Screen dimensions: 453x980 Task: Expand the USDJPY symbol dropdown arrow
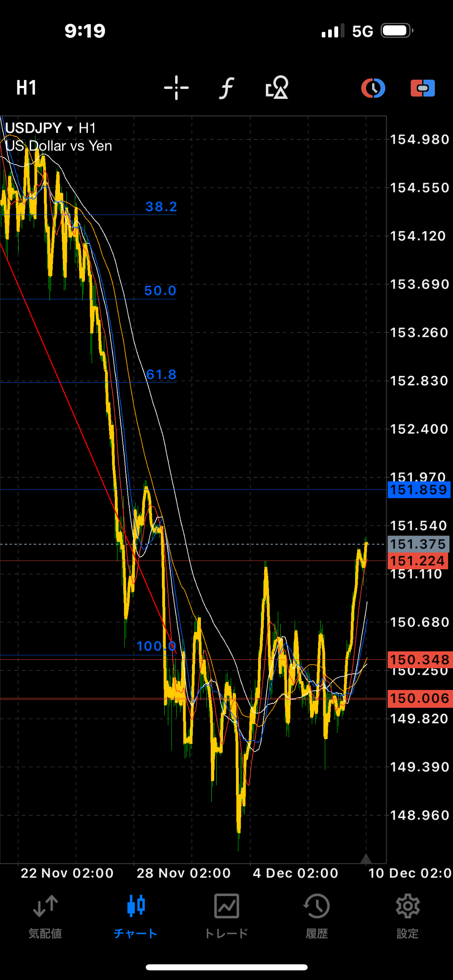pyautogui.click(x=70, y=129)
